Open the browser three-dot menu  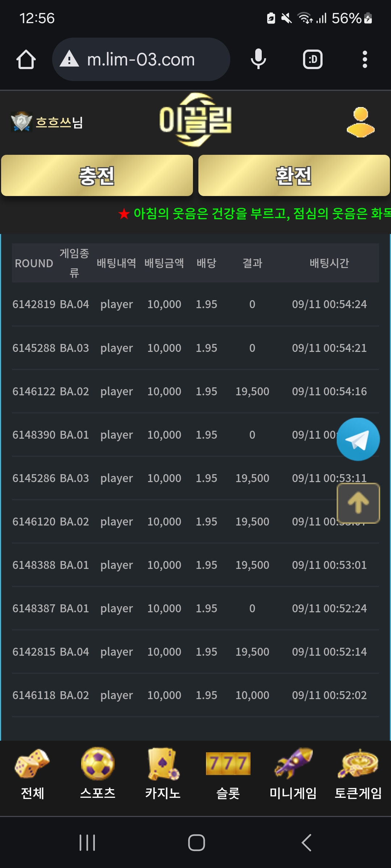point(365,59)
